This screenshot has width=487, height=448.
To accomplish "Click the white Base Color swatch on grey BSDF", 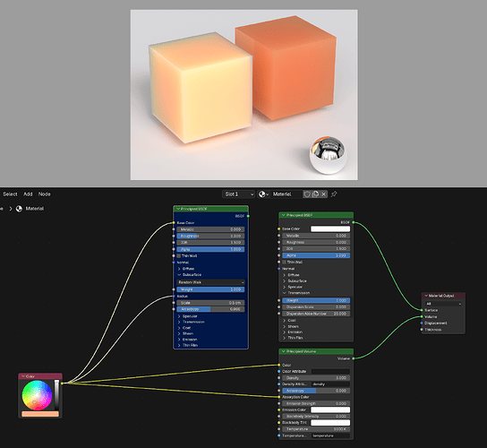I will click(330, 228).
